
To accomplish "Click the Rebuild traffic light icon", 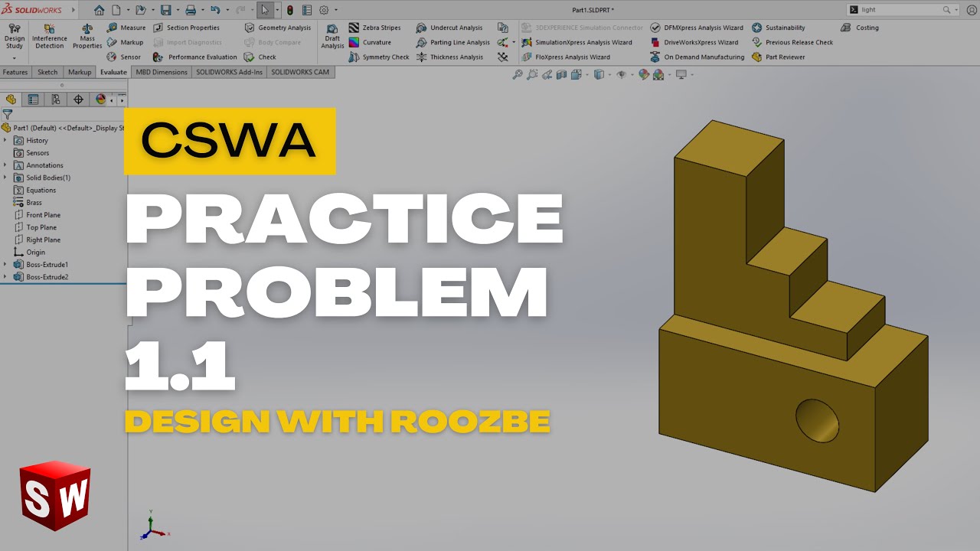I will coord(290,10).
